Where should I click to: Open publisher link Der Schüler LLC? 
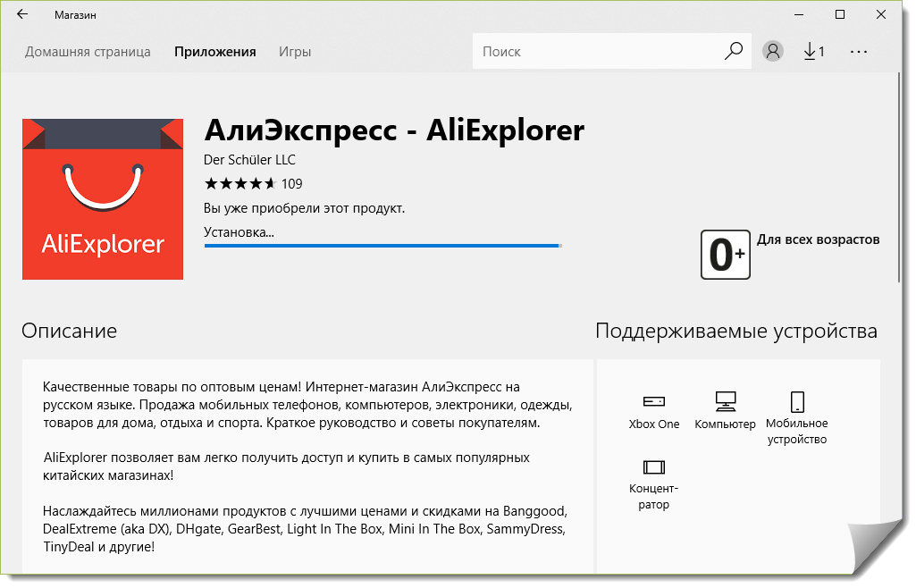(249, 160)
